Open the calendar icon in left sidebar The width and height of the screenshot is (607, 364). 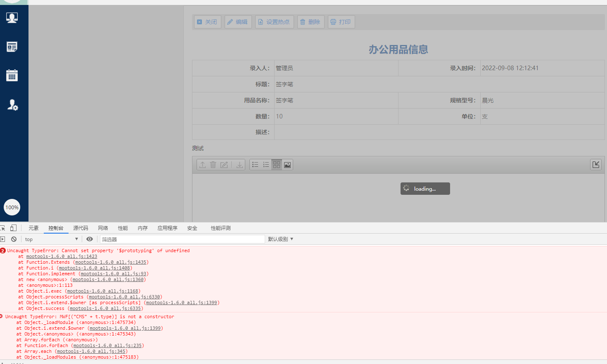[x=12, y=76]
